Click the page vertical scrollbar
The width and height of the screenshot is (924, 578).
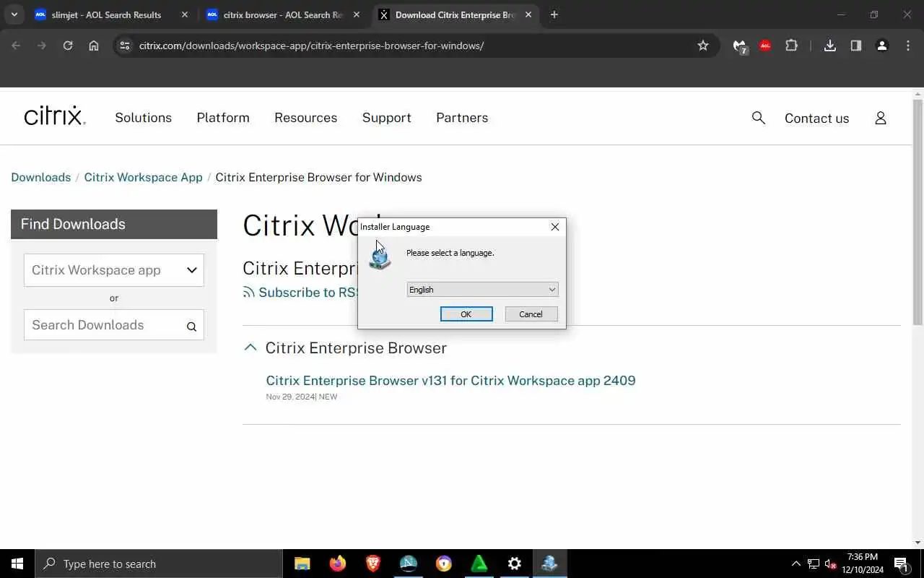tap(918, 212)
